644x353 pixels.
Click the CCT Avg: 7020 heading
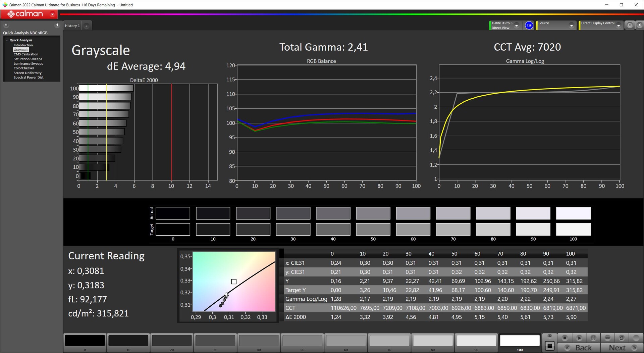(527, 47)
